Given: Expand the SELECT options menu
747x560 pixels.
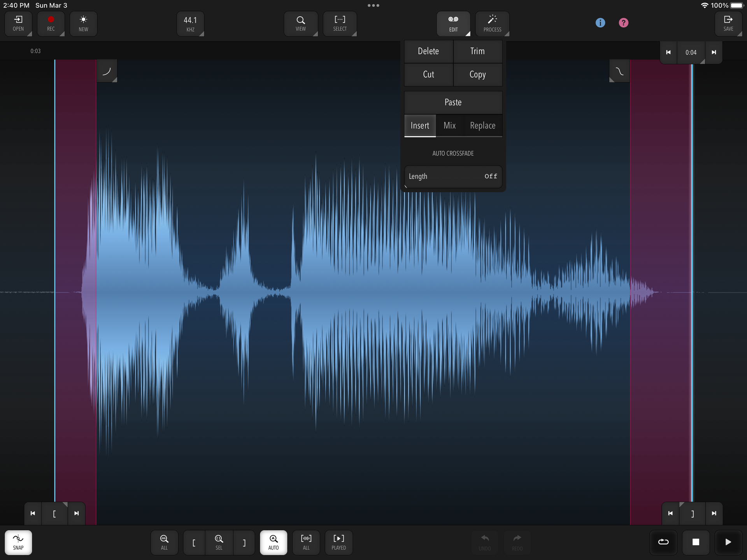Looking at the screenshot, I should point(340,23).
